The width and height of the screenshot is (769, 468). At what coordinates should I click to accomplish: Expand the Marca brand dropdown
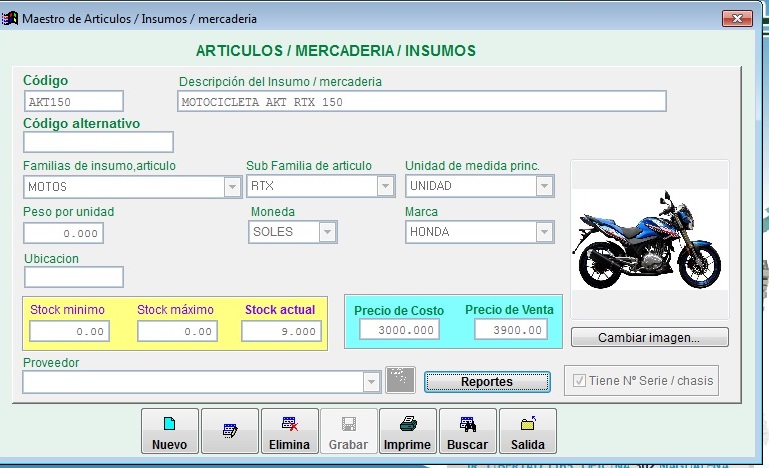pyautogui.click(x=544, y=232)
